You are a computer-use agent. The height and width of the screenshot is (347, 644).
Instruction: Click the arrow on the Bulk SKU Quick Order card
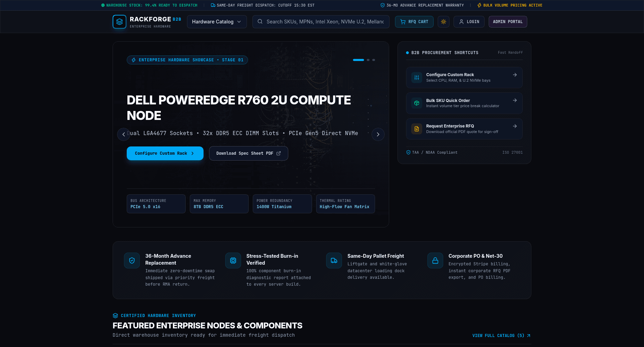tap(515, 100)
